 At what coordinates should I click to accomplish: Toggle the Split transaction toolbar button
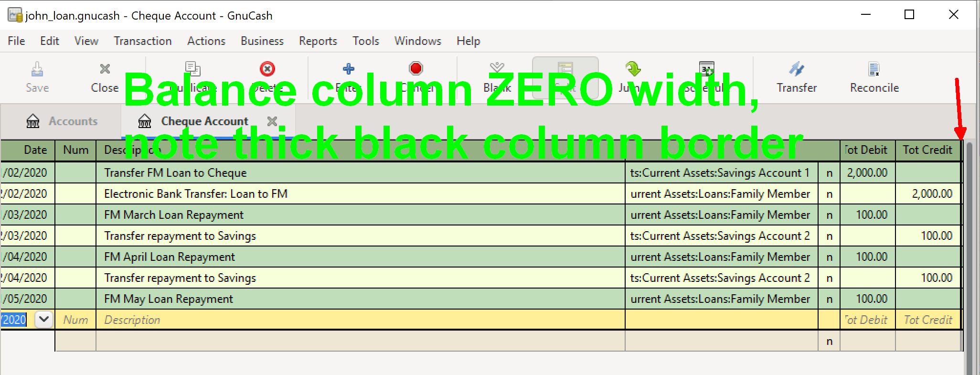[565, 77]
